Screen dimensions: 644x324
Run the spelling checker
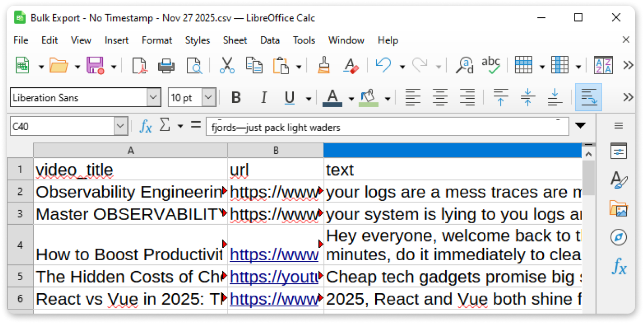coord(491,65)
